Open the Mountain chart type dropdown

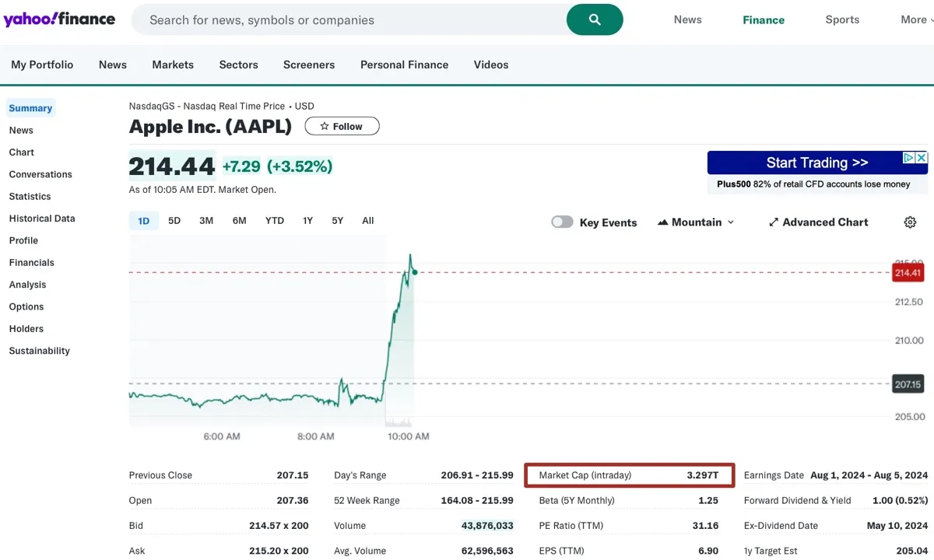click(696, 222)
